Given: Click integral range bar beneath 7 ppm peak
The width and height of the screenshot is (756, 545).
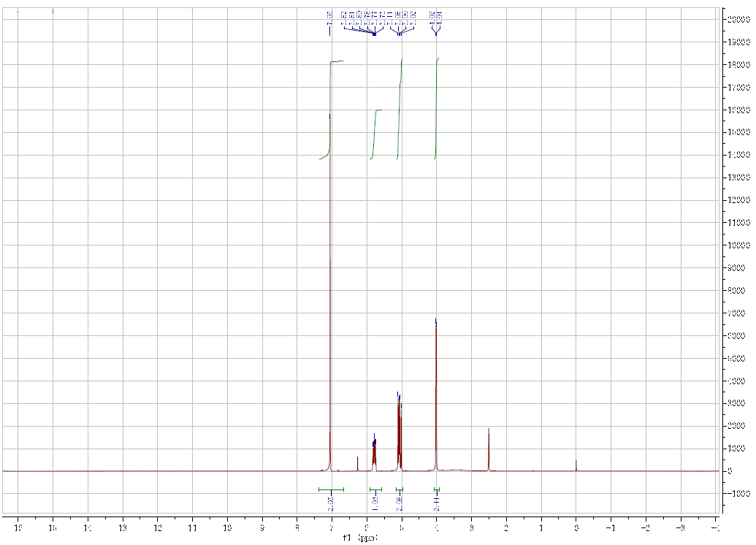Looking at the screenshot, I should point(331,489).
